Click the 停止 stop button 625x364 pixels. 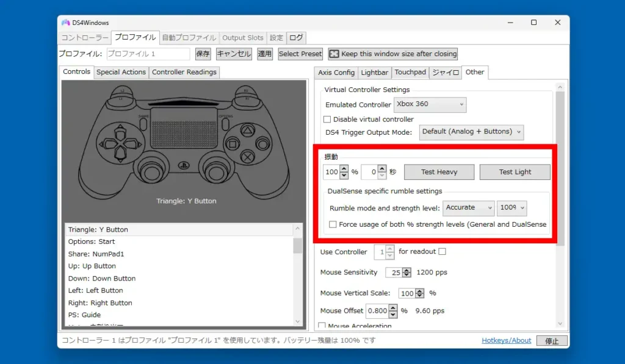[552, 341]
